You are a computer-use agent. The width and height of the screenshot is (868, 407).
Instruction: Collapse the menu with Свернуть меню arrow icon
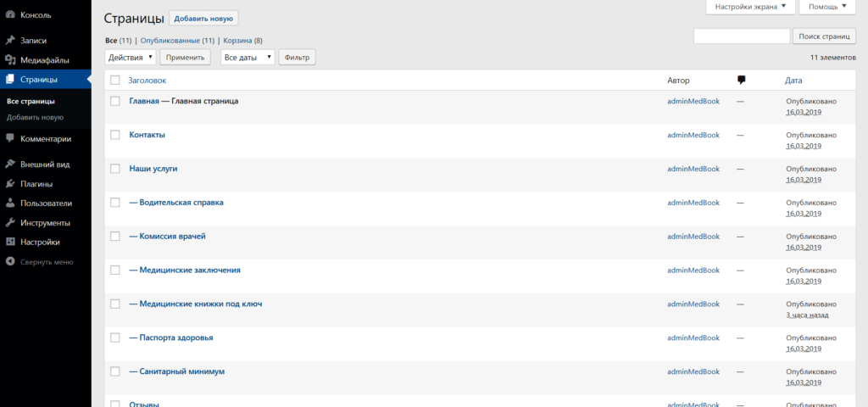click(x=9, y=262)
